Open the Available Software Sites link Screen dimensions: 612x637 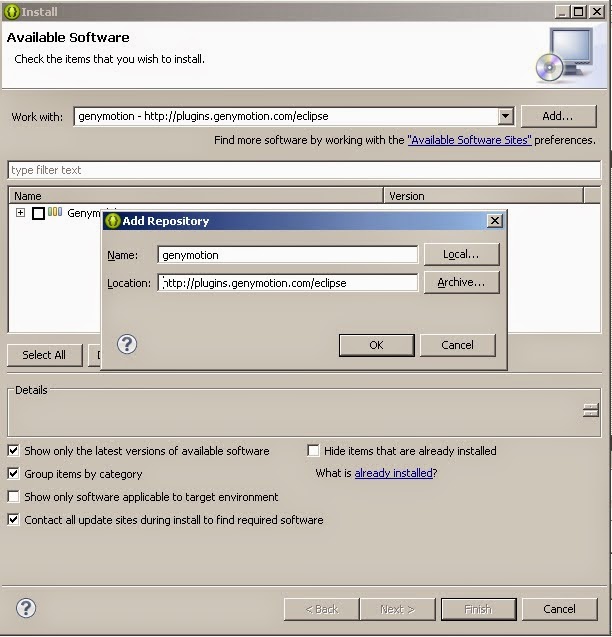point(469,140)
